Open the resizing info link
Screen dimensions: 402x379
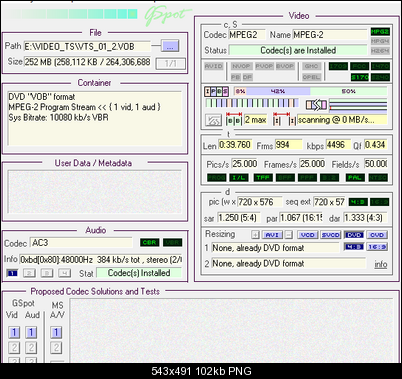pos(381,264)
